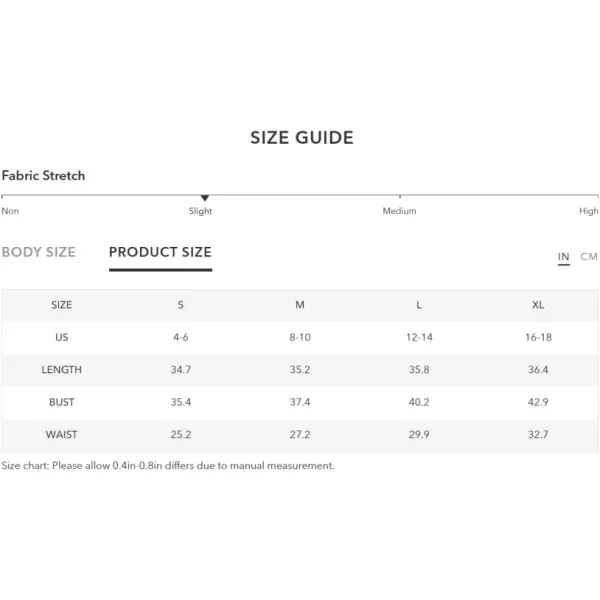Viewport: 600px width, 600px height.
Task: Click the US row label
Action: (x=62, y=337)
